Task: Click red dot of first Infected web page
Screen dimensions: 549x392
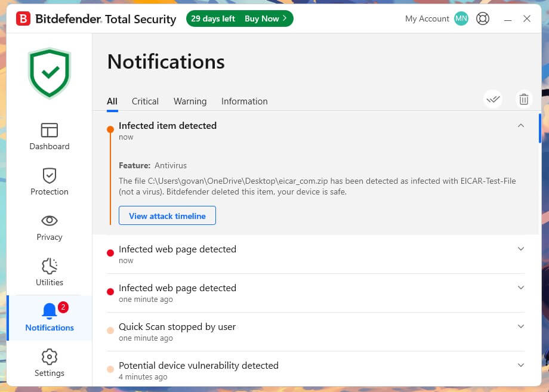Action: [110, 253]
